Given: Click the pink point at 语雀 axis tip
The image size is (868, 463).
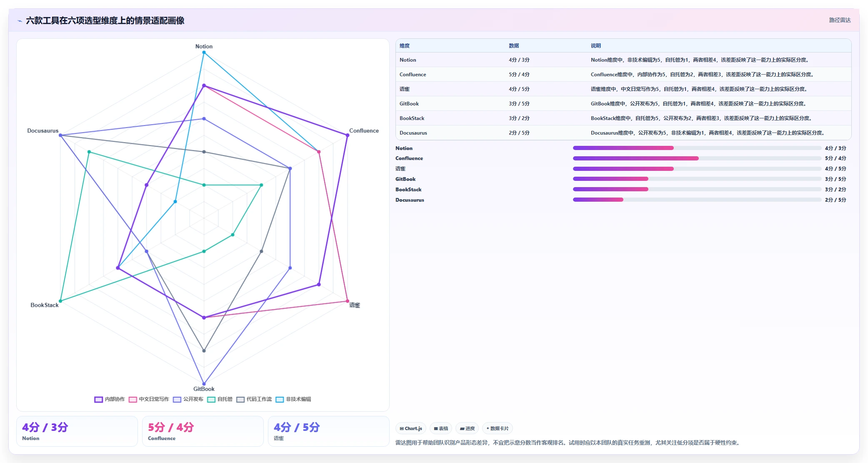Looking at the screenshot, I should pos(348,301).
